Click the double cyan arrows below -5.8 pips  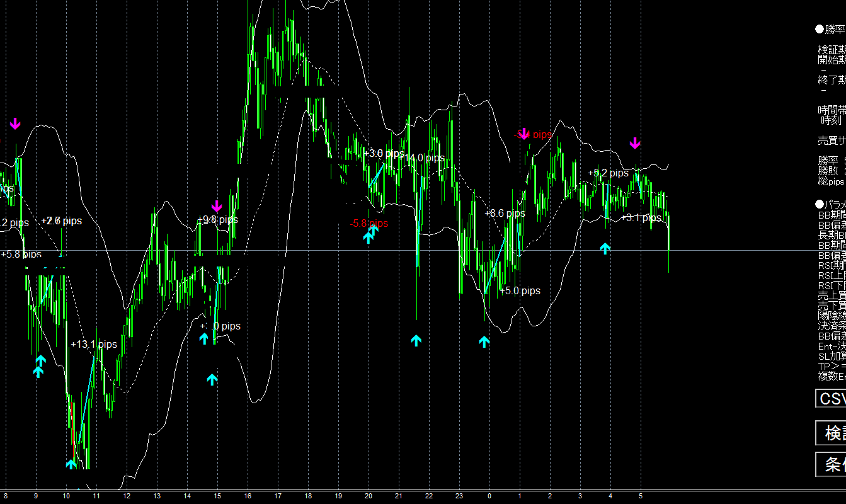pos(370,234)
